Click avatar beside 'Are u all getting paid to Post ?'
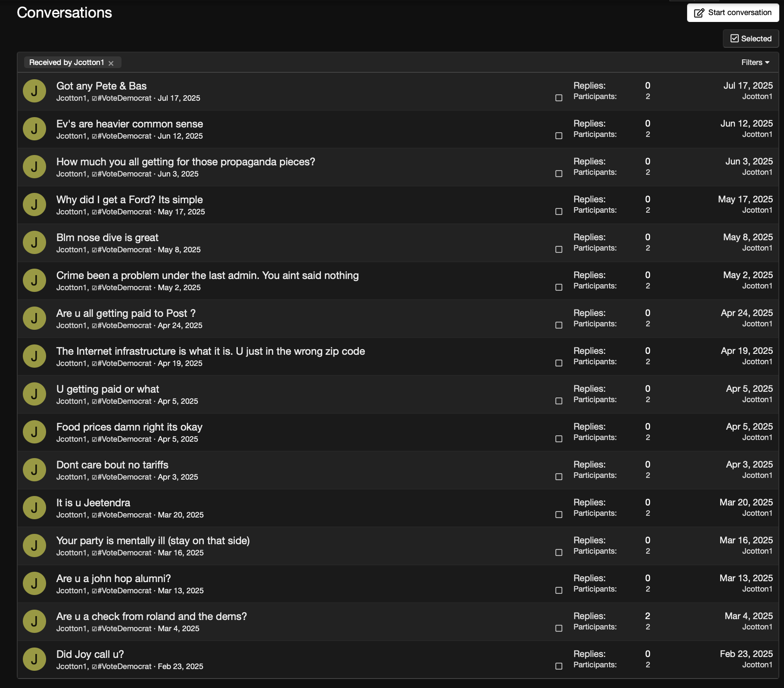 point(34,318)
